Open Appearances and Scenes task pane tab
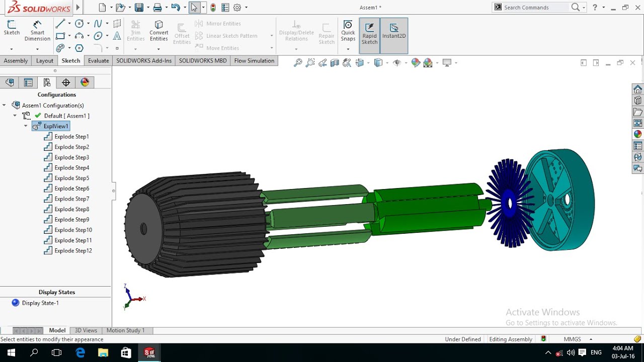The image size is (644, 362). coord(638,134)
